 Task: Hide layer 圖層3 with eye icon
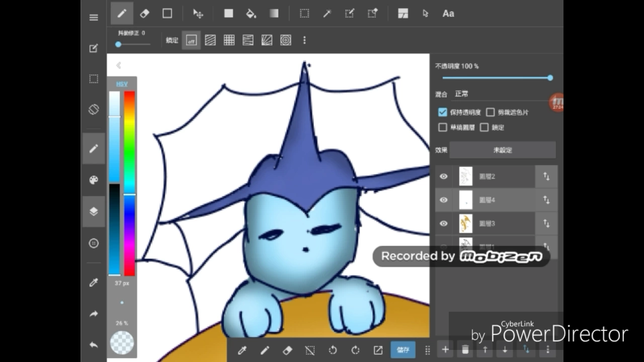point(443,223)
